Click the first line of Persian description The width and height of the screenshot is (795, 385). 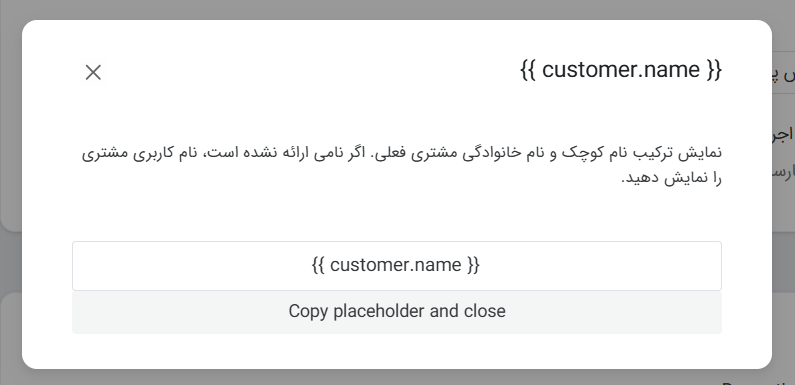pyautogui.click(x=402, y=153)
